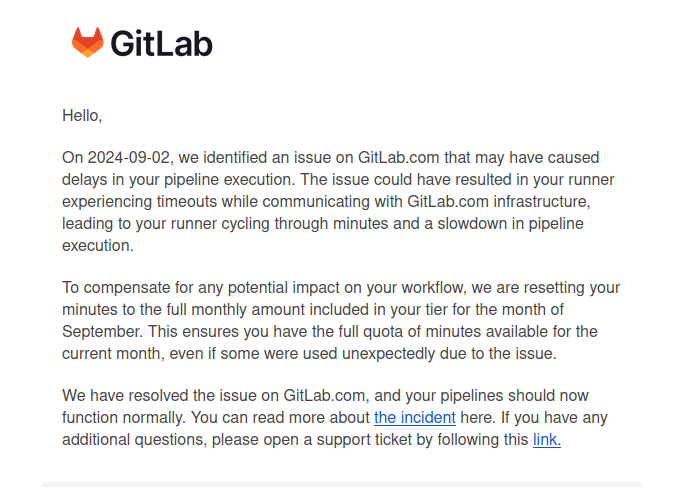Viewport: 689px width, 487px height.
Task: Click the lone word 'execution.' ending first paragraph
Action: (x=98, y=246)
